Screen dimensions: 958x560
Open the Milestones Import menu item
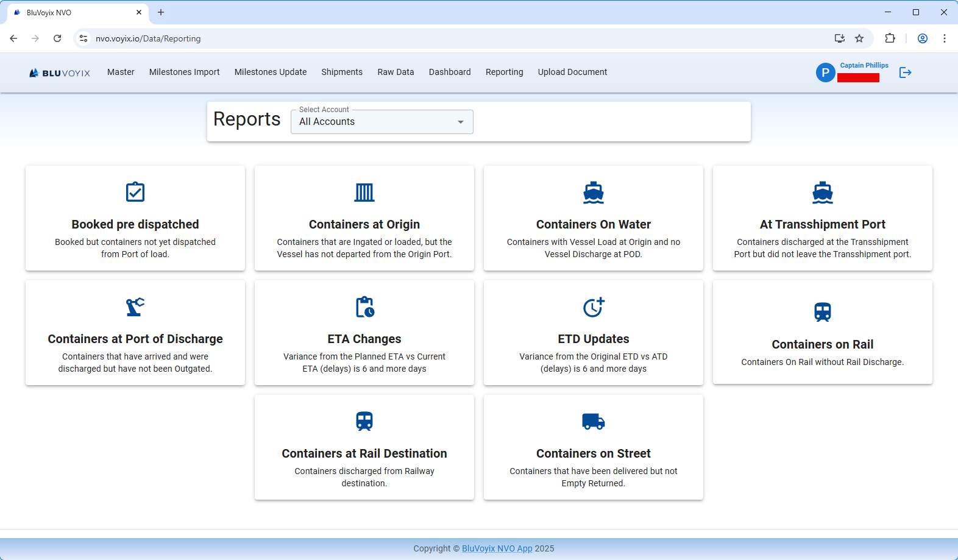click(184, 72)
